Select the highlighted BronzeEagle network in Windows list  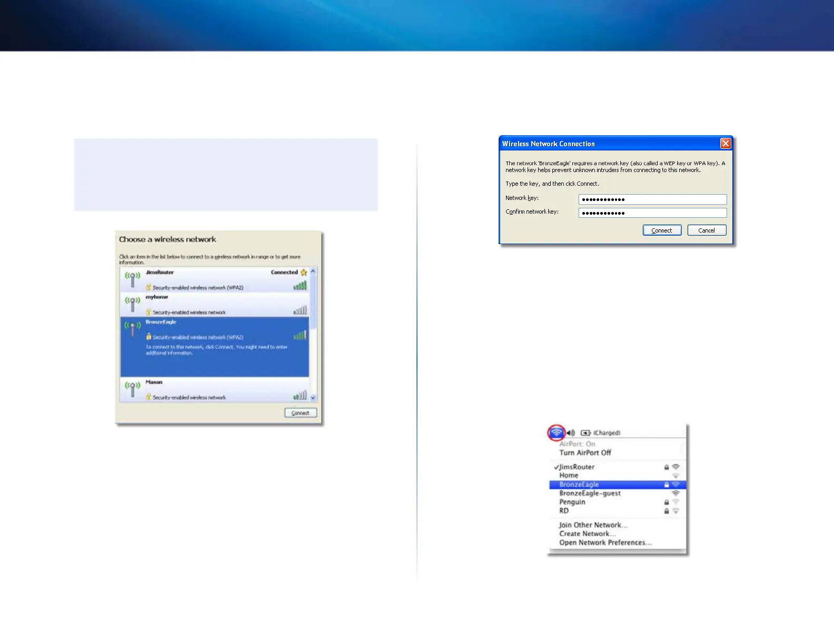[x=215, y=346]
